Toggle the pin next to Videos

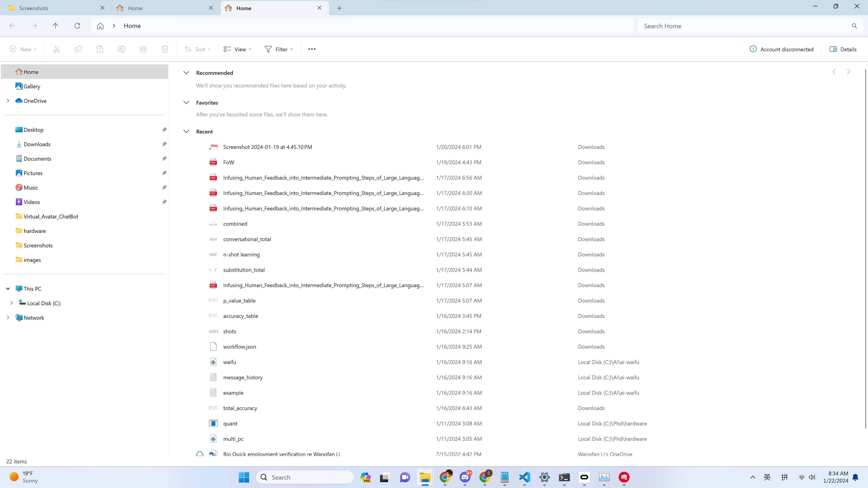tap(164, 202)
